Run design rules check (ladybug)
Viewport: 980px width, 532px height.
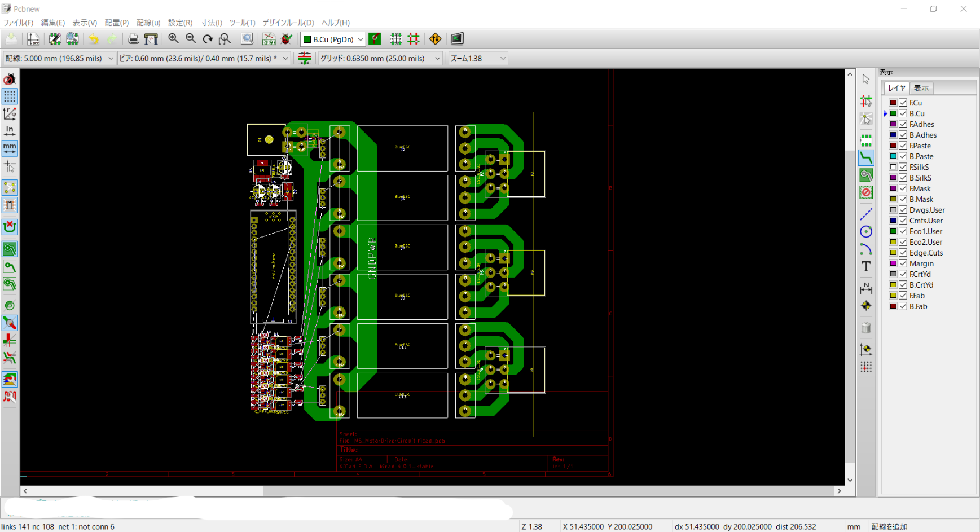coord(287,39)
